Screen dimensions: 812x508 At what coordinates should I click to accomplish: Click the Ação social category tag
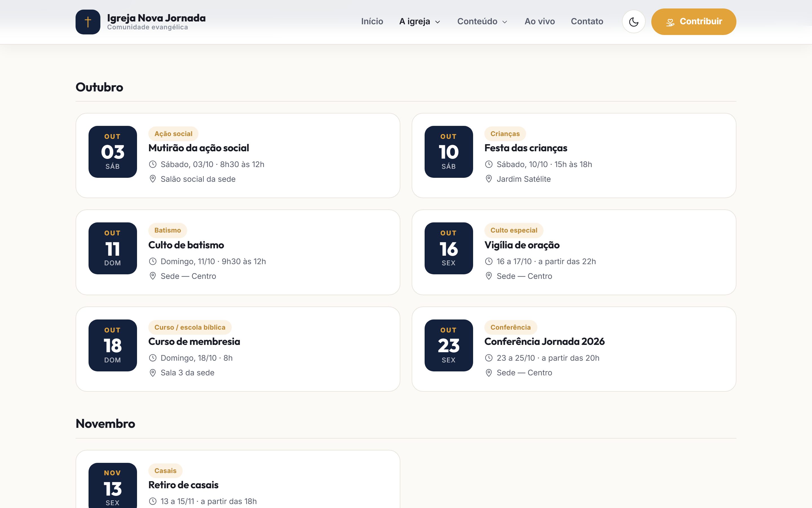pos(173,134)
